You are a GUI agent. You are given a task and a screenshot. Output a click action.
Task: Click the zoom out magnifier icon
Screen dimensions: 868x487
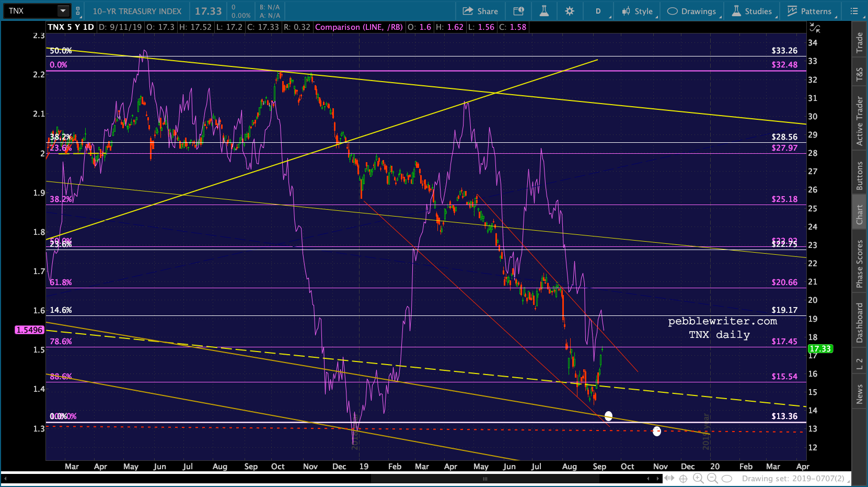click(x=712, y=478)
